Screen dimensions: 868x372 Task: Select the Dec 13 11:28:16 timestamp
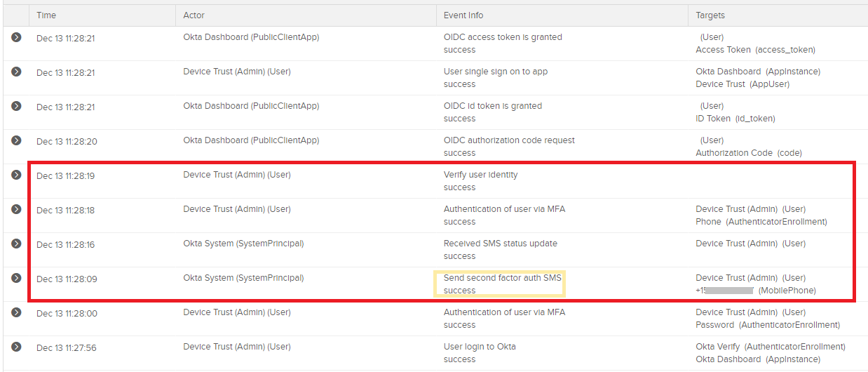(65, 244)
